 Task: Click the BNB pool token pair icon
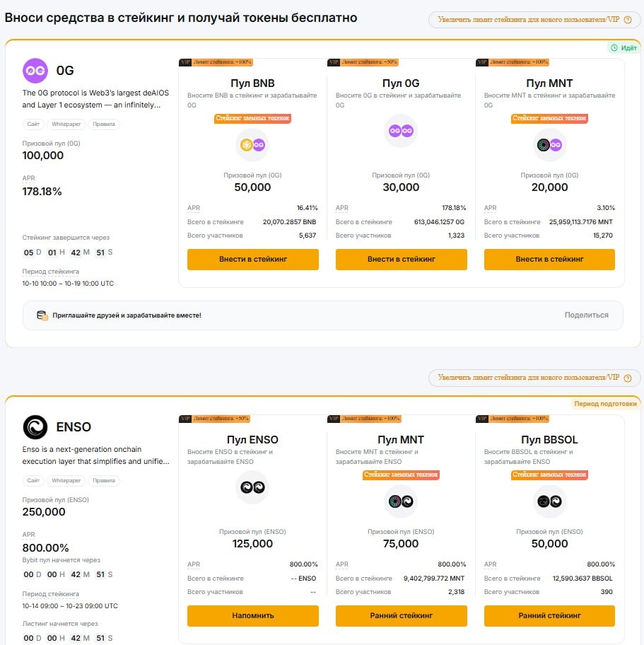252,146
